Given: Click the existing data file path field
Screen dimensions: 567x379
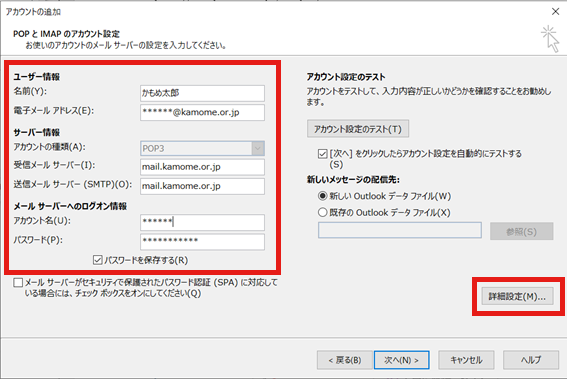Looking at the screenshot, I should click(x=400, y=230).
